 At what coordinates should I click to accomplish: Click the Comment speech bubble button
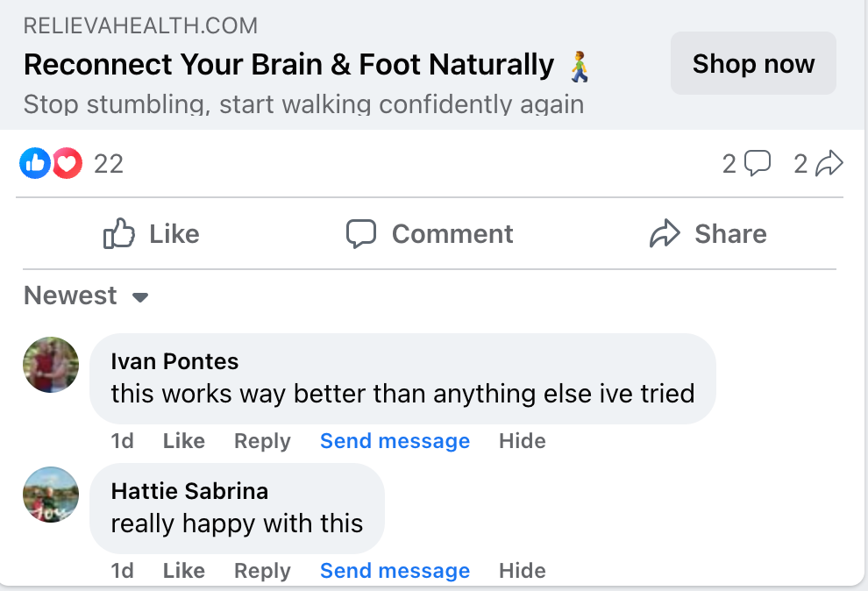click(x=429, y=234)
